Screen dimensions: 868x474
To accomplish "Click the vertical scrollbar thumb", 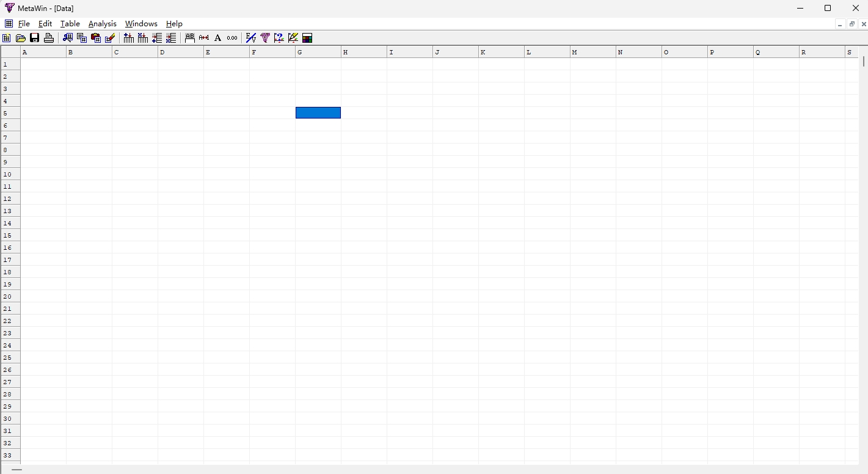I will click(x=864, y=61).
